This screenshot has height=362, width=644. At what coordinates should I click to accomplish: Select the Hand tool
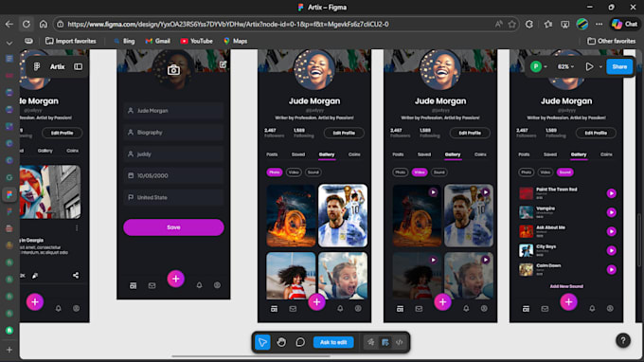point(281,342)
